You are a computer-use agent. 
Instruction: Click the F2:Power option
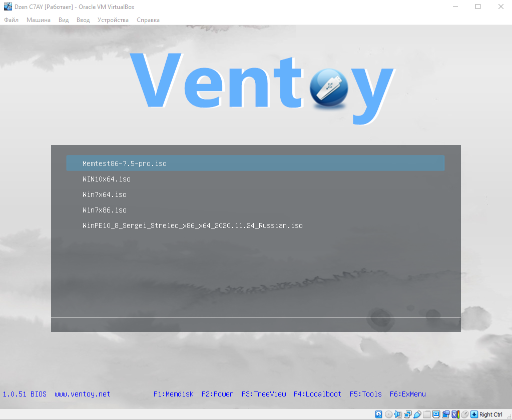coord(217,394)
